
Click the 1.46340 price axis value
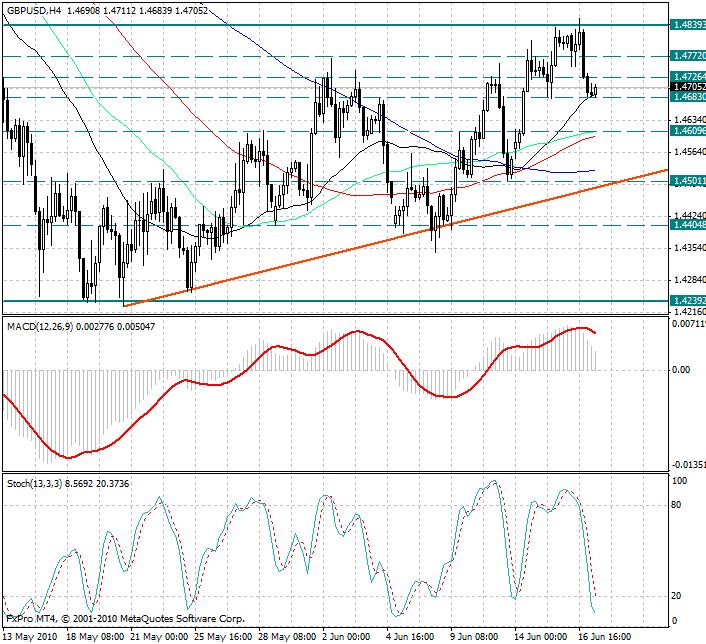tap(689, 120)
